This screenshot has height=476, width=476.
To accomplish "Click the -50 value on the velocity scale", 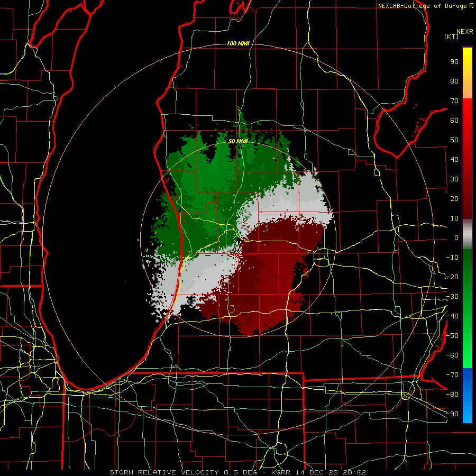I will [x=452, y=336].
